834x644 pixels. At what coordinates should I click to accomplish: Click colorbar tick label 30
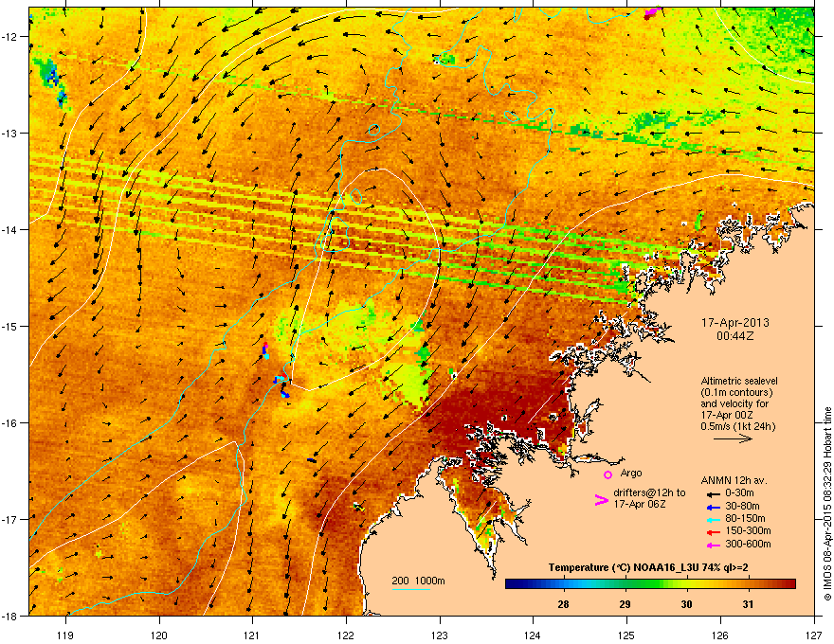(687, 604)
